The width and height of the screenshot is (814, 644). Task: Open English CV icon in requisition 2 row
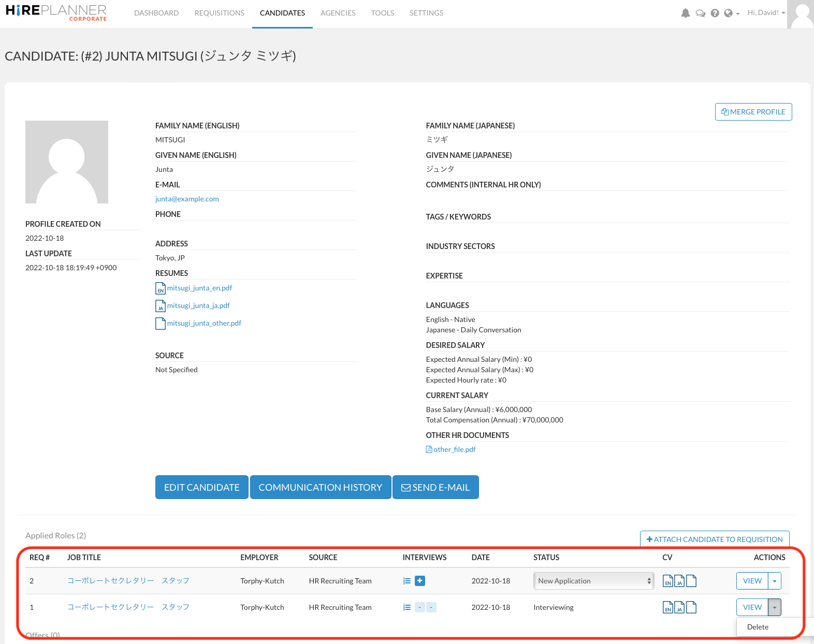coord(668,581)
